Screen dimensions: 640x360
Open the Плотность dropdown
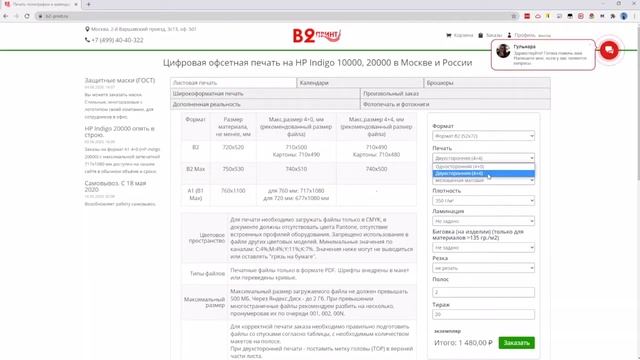[483, 200]
